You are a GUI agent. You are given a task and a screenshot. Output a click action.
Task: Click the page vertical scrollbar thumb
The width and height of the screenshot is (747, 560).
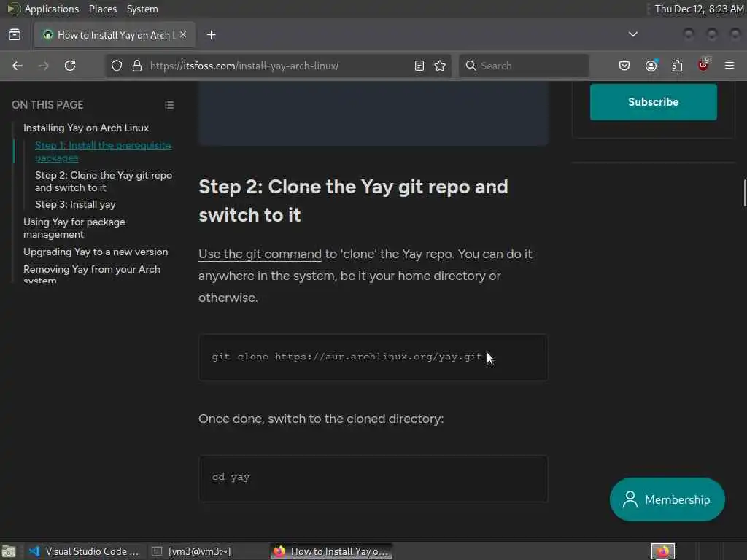point(744,192)
